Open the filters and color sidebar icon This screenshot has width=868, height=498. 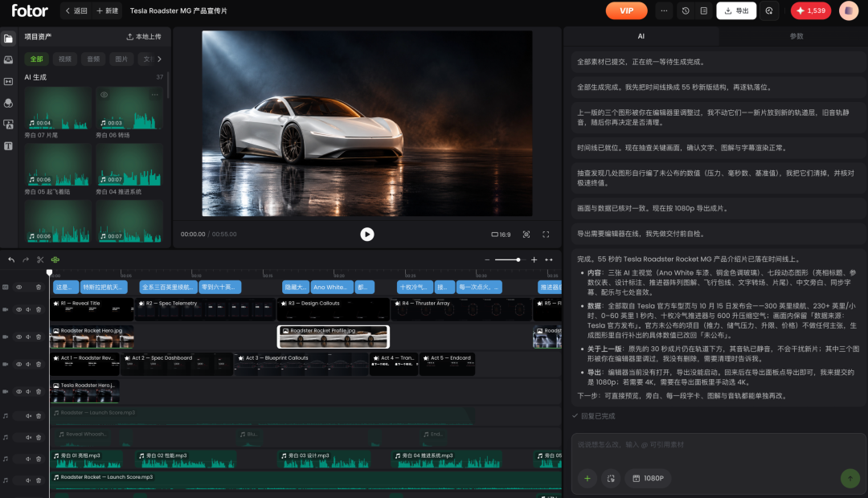pyautogui.click(x=8, y=103)
